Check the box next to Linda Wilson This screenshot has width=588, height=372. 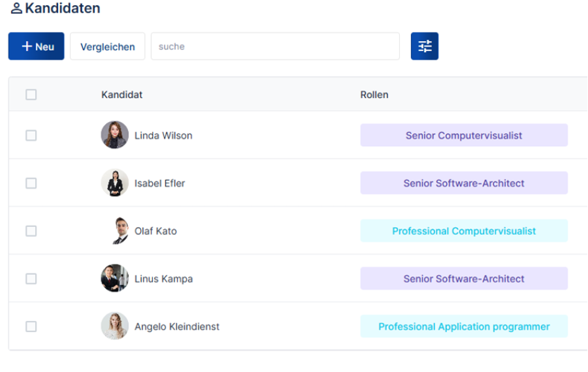pyautogui.click(x=31, y=136)
